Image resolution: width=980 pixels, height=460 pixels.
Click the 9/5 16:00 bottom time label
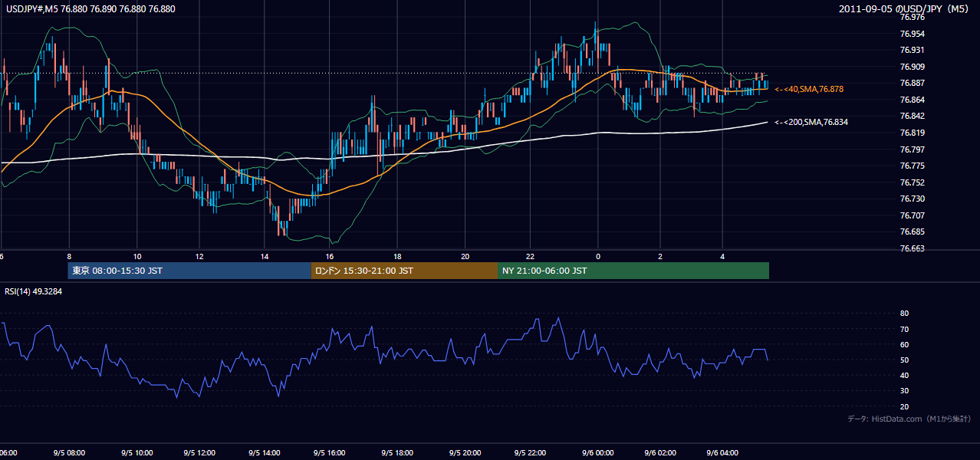pyautogui.click(x=331, y=453)
